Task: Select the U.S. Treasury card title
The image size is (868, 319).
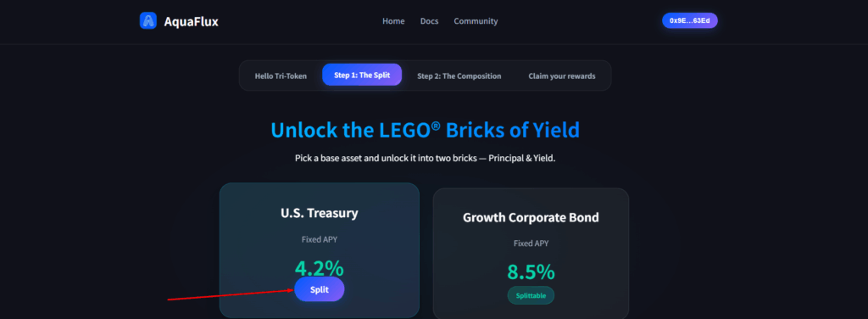Action: point(320,213)
